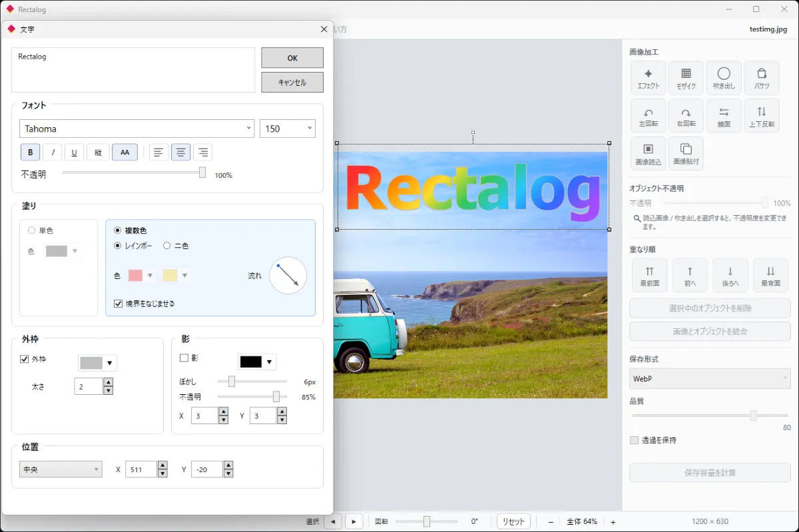
Task: Click the Rectalog text input box
Action: point(133,70)
